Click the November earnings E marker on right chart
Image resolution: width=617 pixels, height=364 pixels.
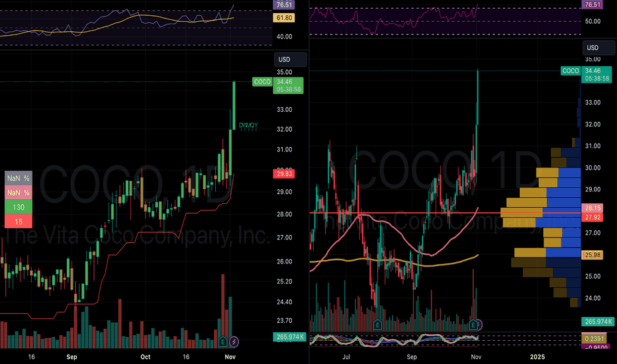click(x=473, y=325)
